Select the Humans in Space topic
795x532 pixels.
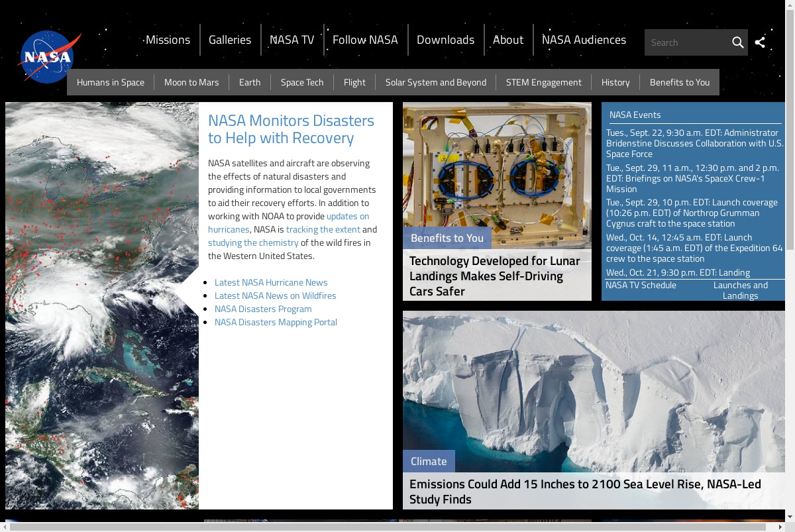point(111,82)
